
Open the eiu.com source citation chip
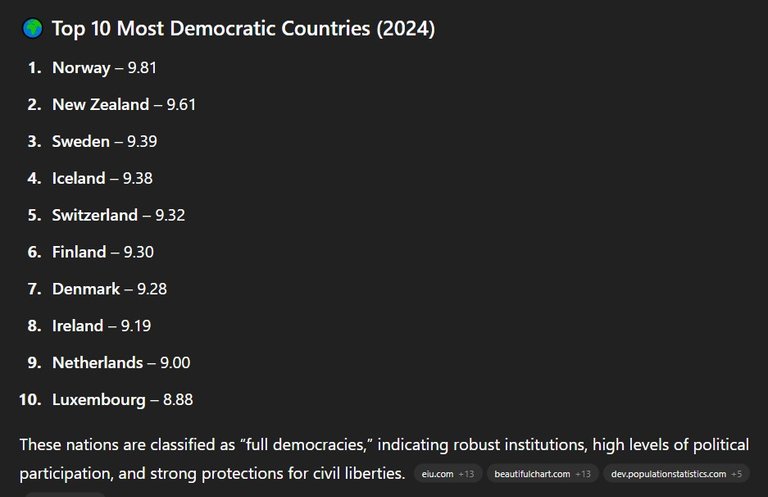click(x=448, y=473)
